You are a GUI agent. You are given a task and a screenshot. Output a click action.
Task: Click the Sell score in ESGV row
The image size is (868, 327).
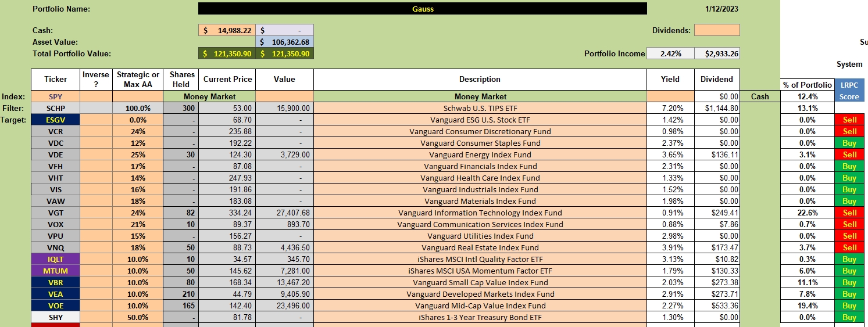tap(849, 120)
